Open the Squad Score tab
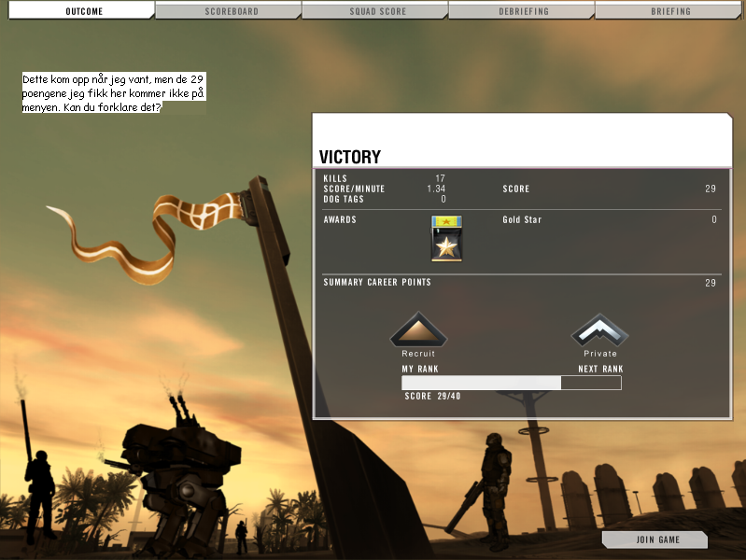This screenshot has height=560, width=746. (375, 10)
